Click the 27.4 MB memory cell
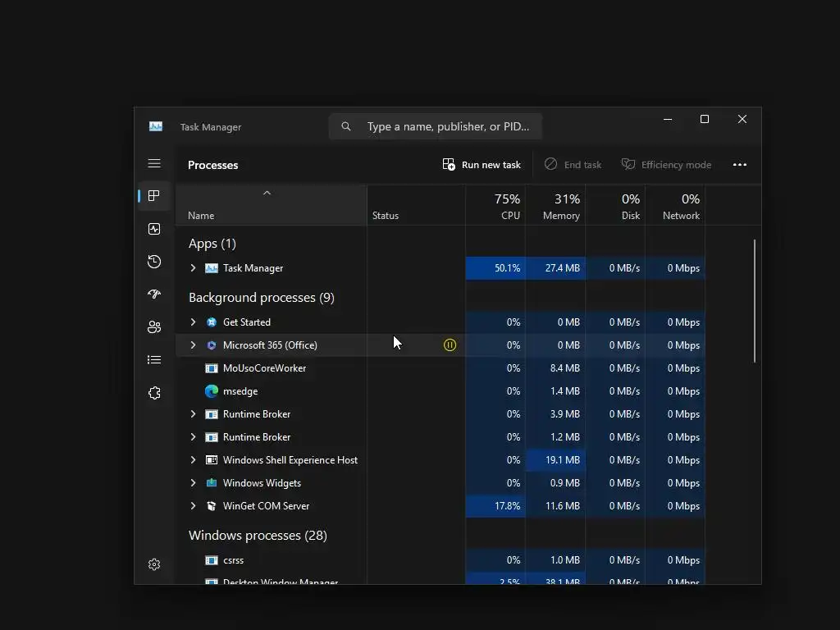 tap(555, 268)
